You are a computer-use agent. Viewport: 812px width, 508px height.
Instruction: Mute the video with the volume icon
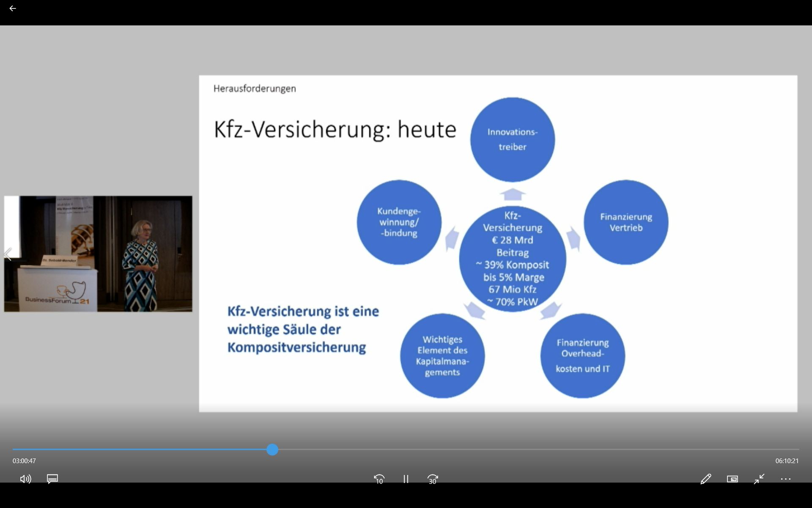point(25,479)
